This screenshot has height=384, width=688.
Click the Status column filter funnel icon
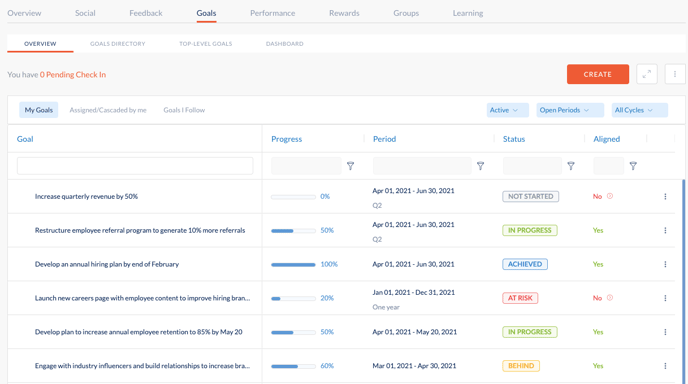571,166
